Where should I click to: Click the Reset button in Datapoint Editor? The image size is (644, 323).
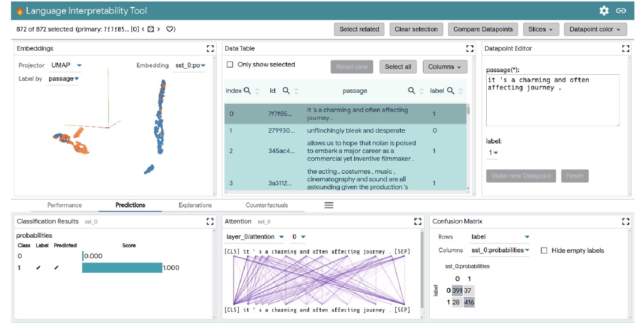(574, 176)
